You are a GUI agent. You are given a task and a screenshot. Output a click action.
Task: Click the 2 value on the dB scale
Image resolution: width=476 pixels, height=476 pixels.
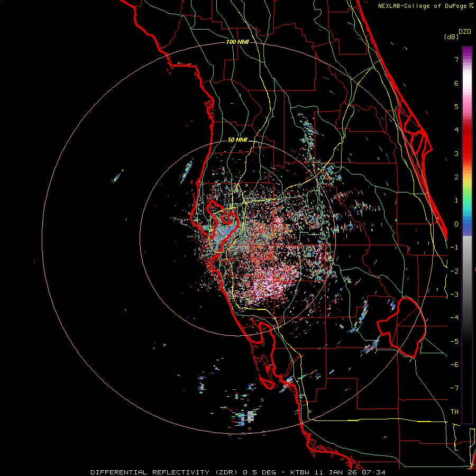coord(456,177)
